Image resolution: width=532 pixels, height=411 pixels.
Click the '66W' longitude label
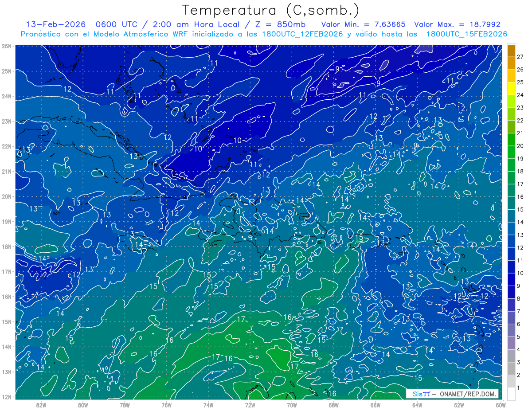point(376,405)
